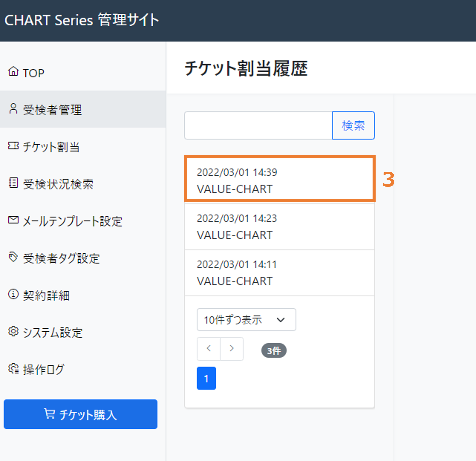Open the 2022/03/01 14:11 history entry

[x=279, y=273]
